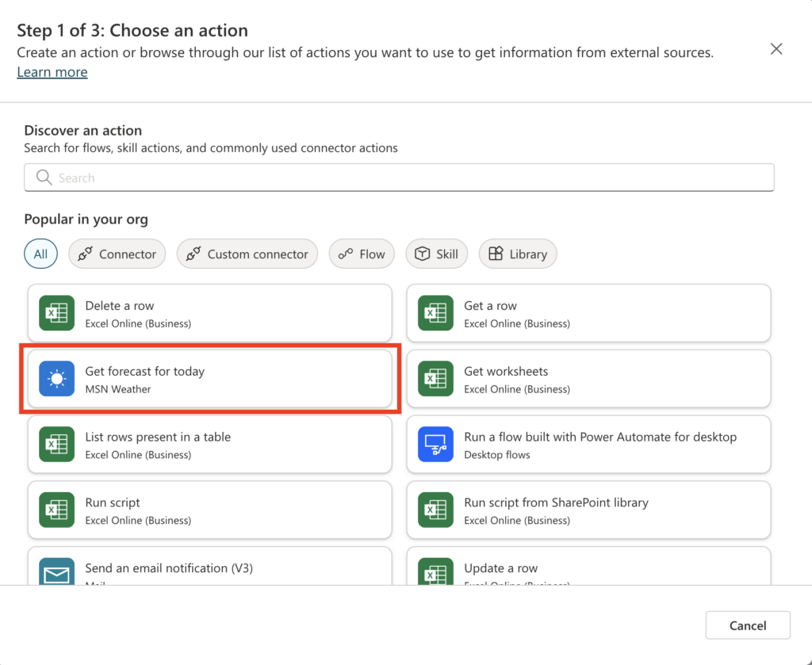Click the Excel icon beside Get worksheets

[x=435, y=380]
